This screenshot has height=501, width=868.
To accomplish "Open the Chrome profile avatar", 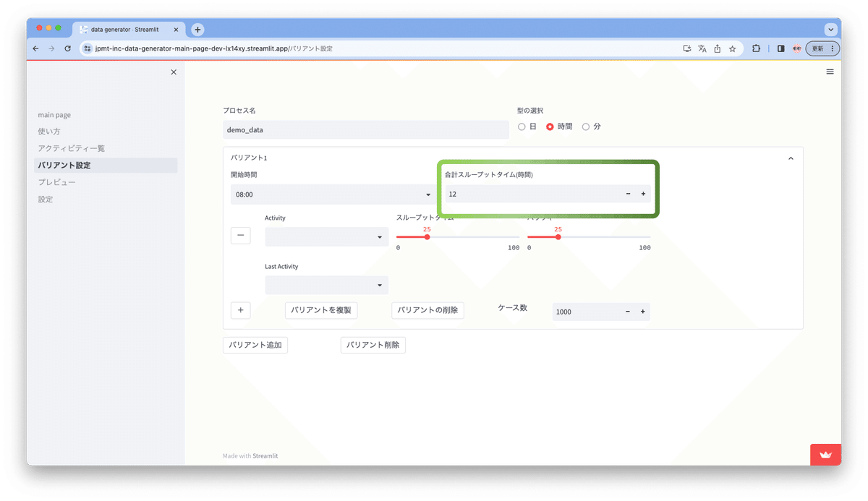I will 796,48.
